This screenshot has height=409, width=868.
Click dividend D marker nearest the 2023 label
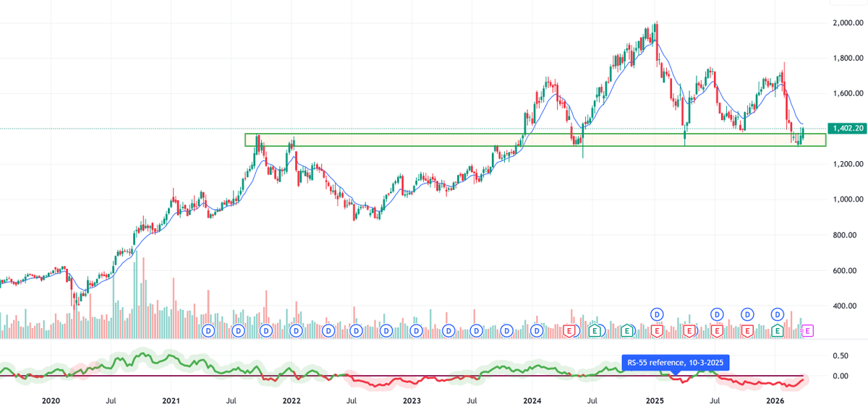[416, 330]
